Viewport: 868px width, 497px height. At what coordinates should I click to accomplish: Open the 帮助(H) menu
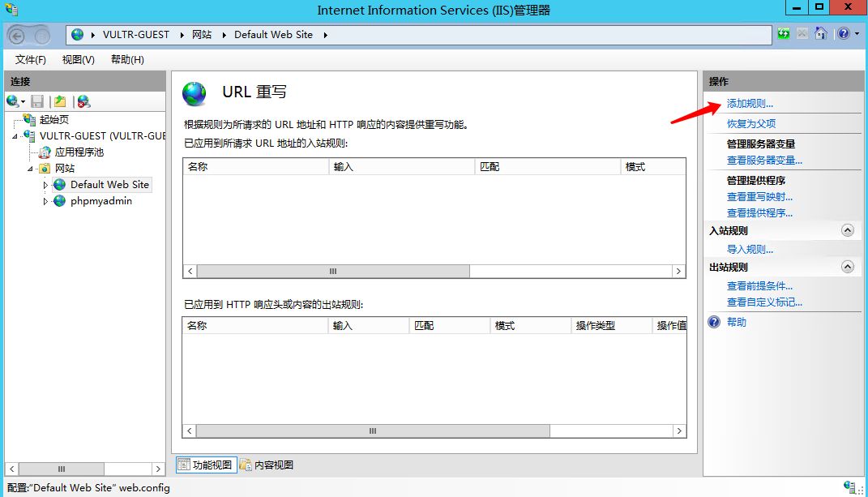pyautogui.click(x=127, y=60)
